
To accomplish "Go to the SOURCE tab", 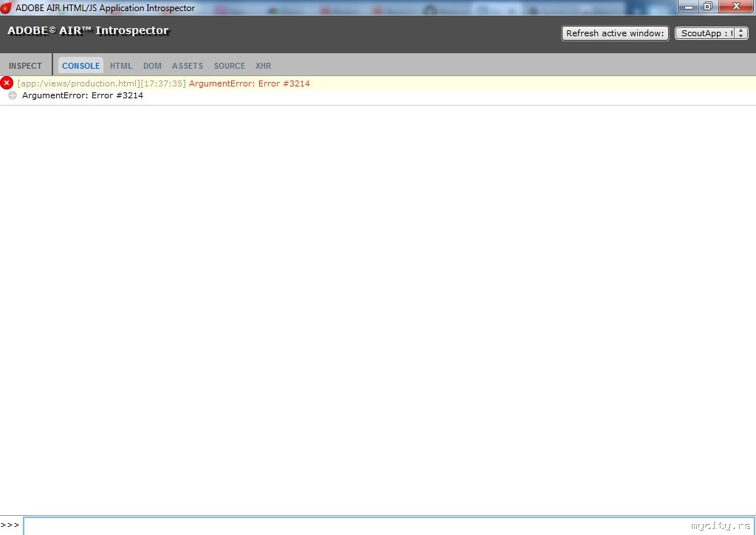I will tap(230, 66).
